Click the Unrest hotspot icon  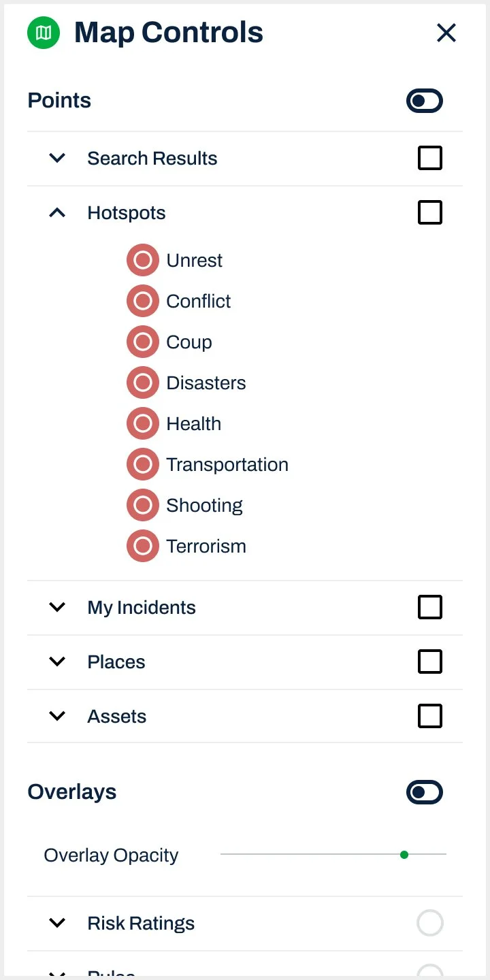pos(143,261)
